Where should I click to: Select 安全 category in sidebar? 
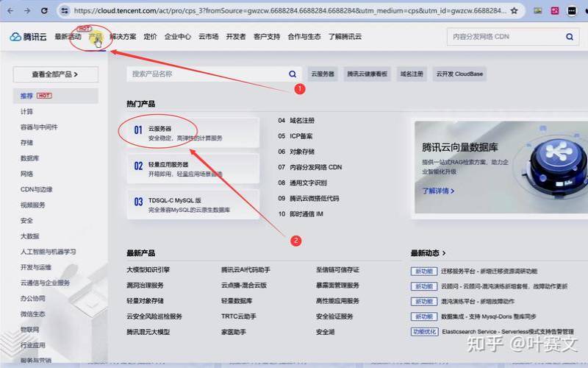pos(26,220)
